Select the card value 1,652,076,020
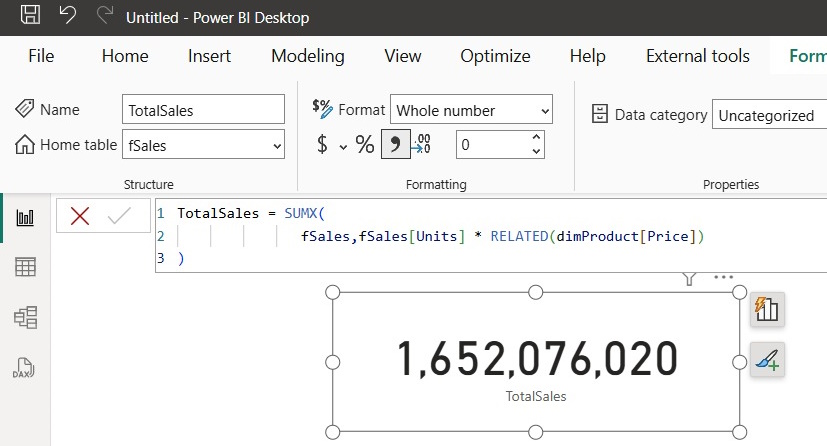The height and width of the screenshot is (446, 827). pos(537,359)
